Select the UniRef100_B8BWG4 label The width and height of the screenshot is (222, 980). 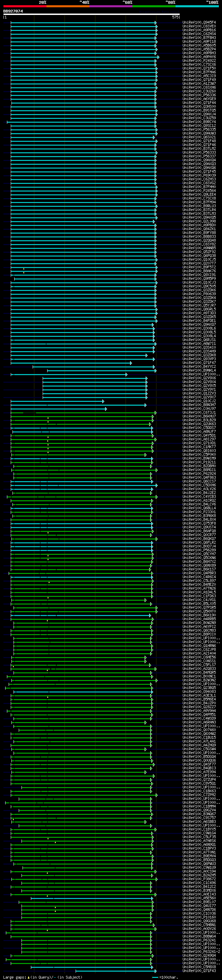tap(199, 936)
